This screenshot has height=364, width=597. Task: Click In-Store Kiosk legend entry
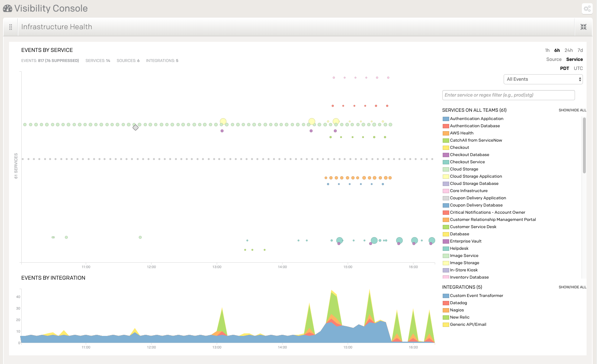pos(460,270)
